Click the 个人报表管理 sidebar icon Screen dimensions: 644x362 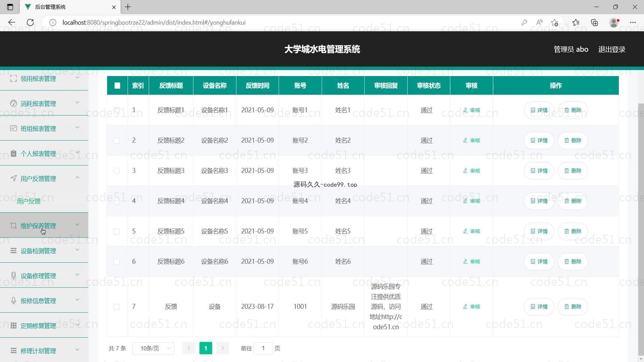point(13,154)
